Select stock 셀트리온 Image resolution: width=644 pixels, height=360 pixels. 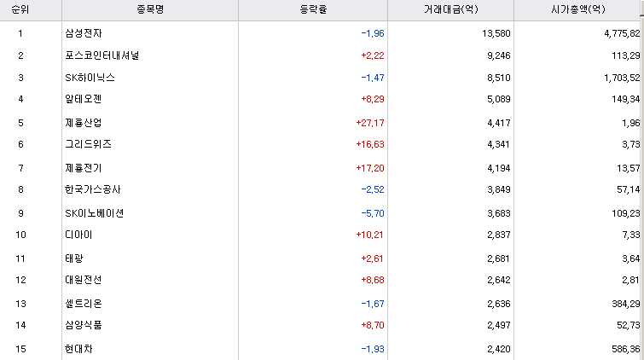[x=84, y=304]
